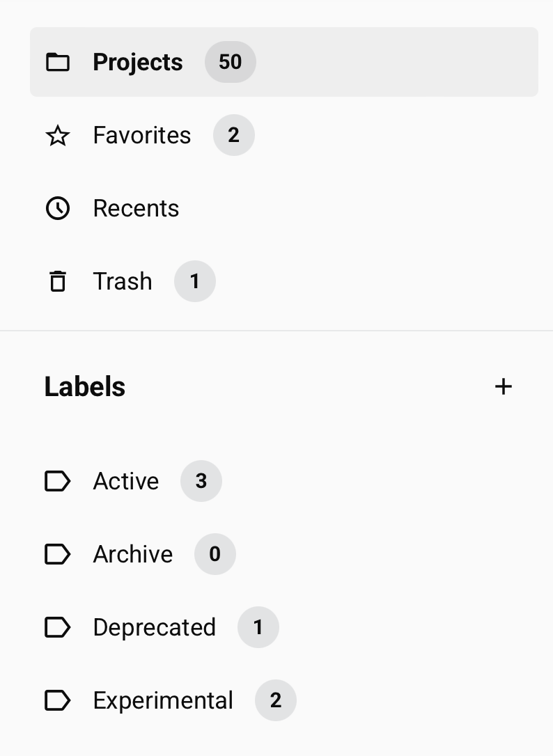553x756 pixels.
Task: Filter by the Active label
Action: pyautogui.click(x=126, y=481)
